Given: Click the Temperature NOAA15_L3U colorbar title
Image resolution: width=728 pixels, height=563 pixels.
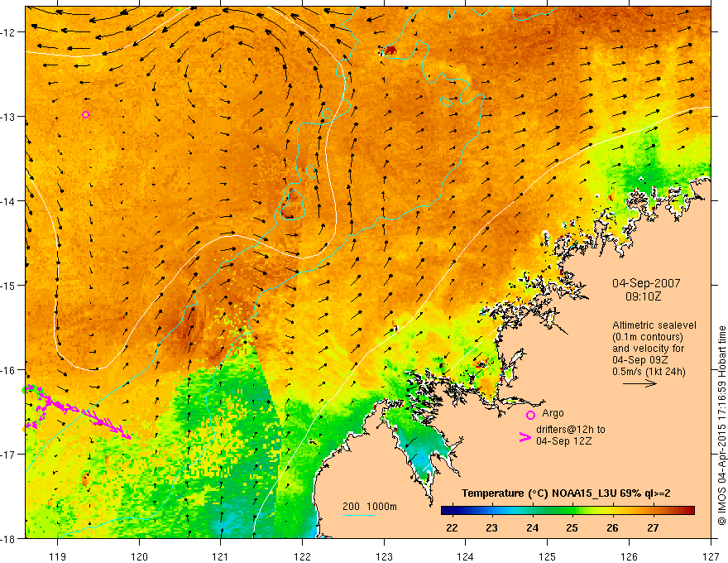Looking at the screenshot, I should click(x=566, y=493).
